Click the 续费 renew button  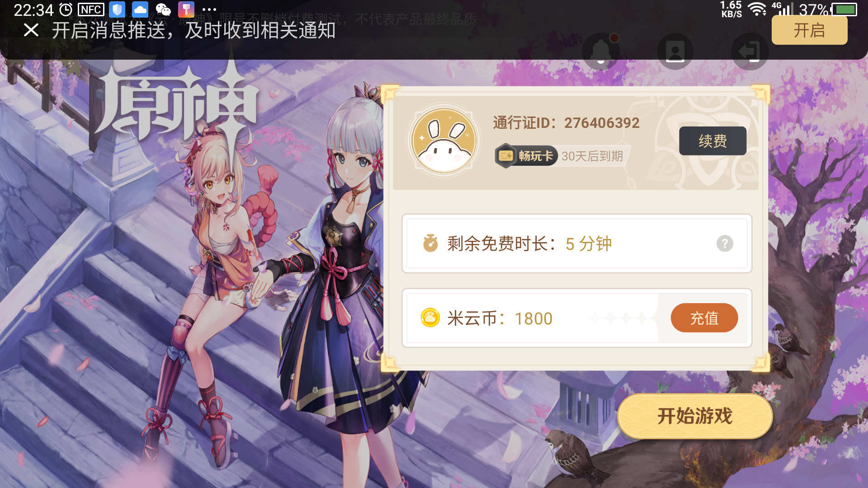[x=712, y=141]
